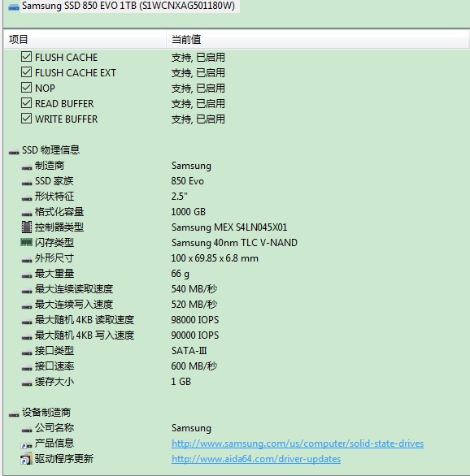Click the 形状特征 row icon
Viewport: 470px width, 476px height.
pos(27,198)
